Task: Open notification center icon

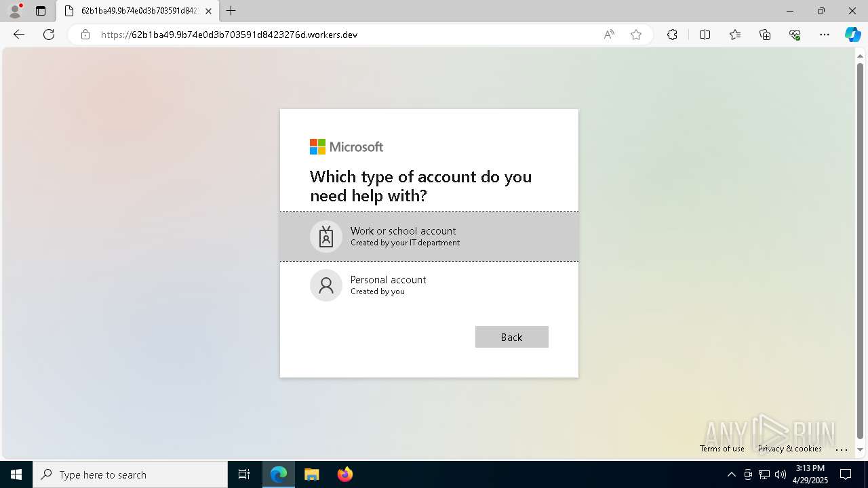Action: pyautogui.click(x=846, y=474)
